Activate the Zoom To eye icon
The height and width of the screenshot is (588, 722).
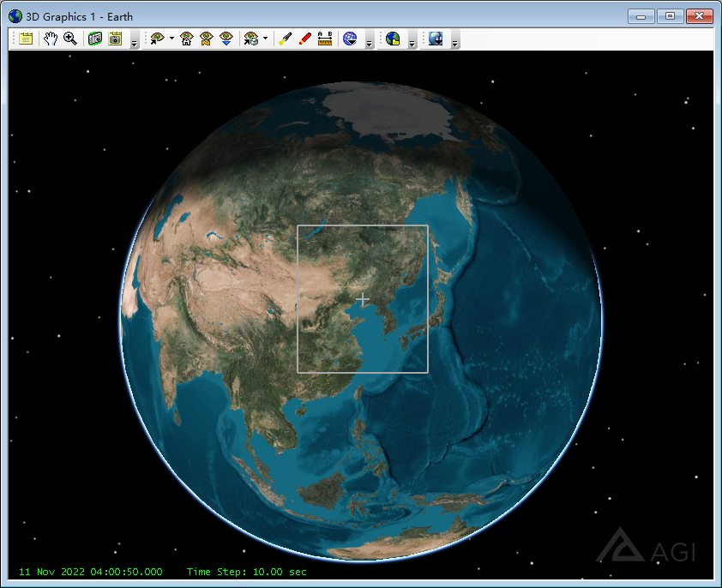tap(226, 39)
